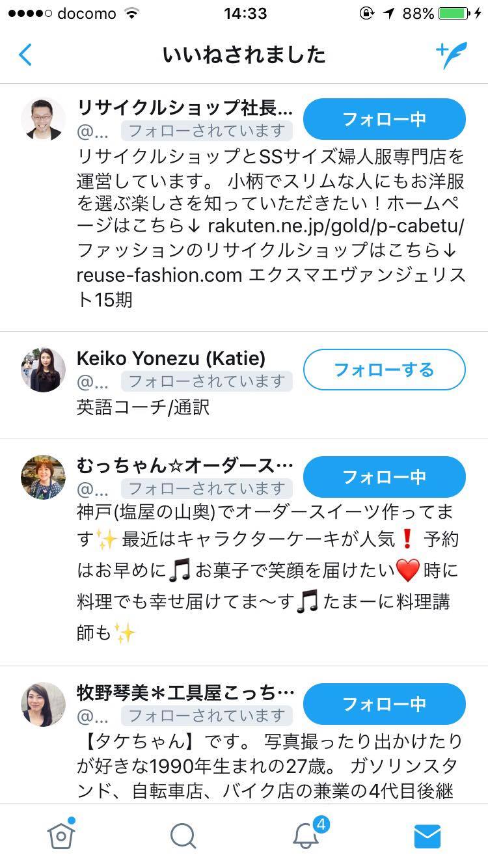Open rakuten.ne.jp/gold/p-cabetu/ link

336,226
